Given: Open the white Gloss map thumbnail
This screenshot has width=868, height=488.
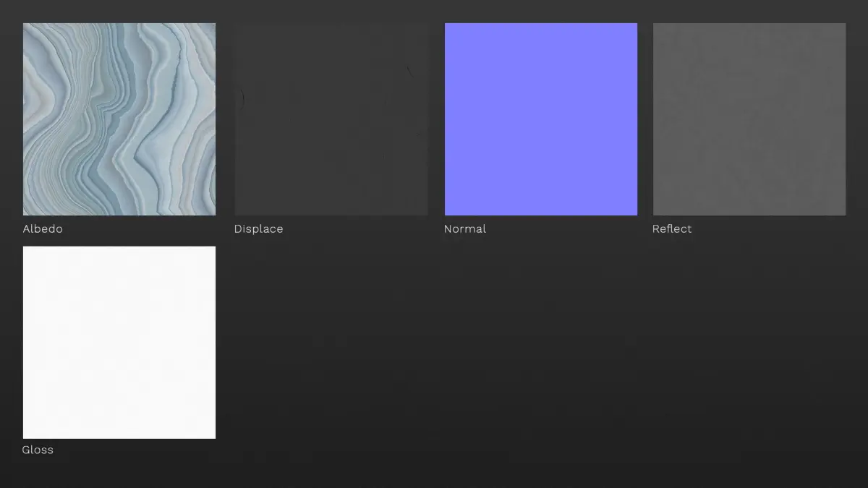Looking at the screenshot, I should click(119, 343).
